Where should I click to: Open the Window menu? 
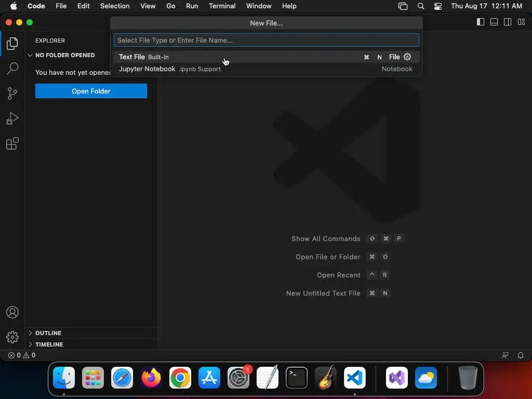tap(259, 6)
